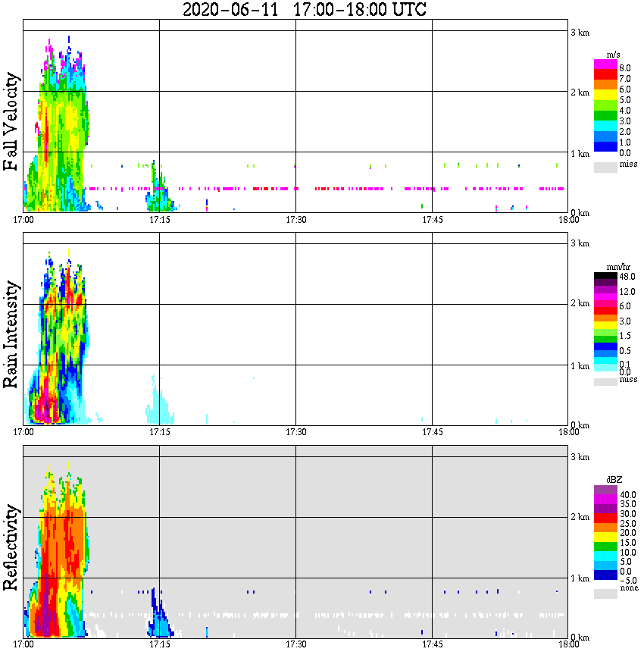644x658 pixels.
Task: Click the gray 'none' swatch in the Reflectivity legend
Action: click(605, 594)
